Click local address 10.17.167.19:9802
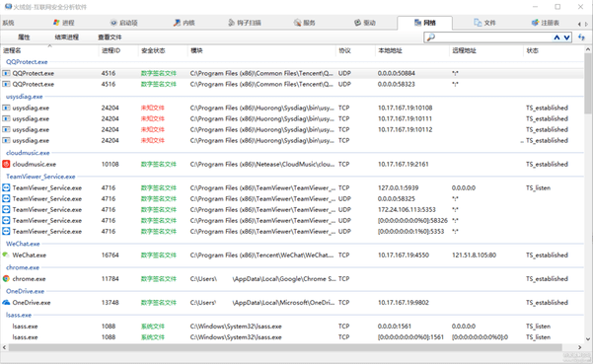 coord(404,303)
